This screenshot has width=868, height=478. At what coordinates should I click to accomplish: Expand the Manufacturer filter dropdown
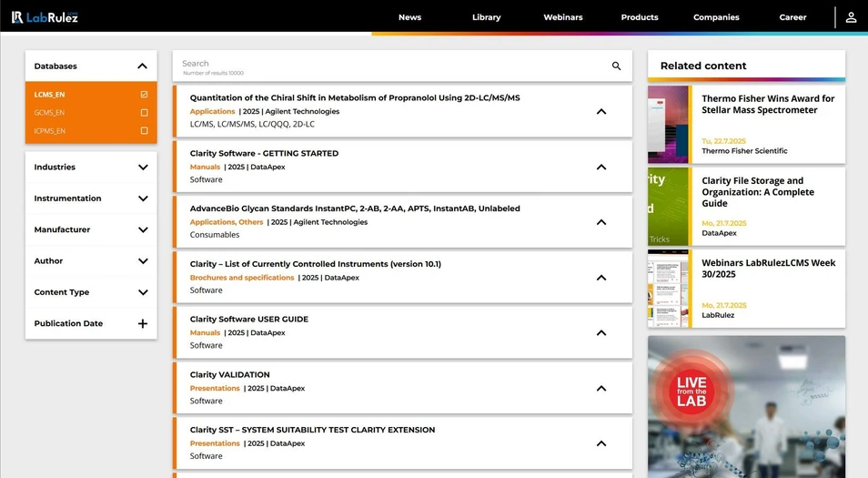pos(143,229)
